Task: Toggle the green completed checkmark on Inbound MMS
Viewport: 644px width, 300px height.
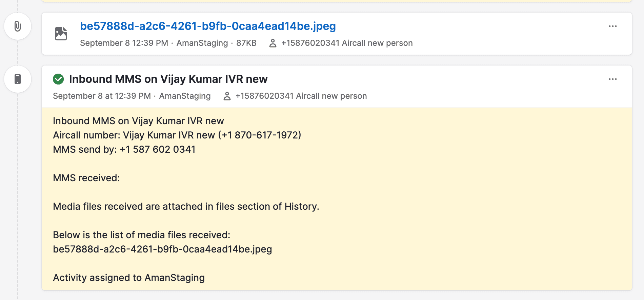Action: click(x=58, y=79)
